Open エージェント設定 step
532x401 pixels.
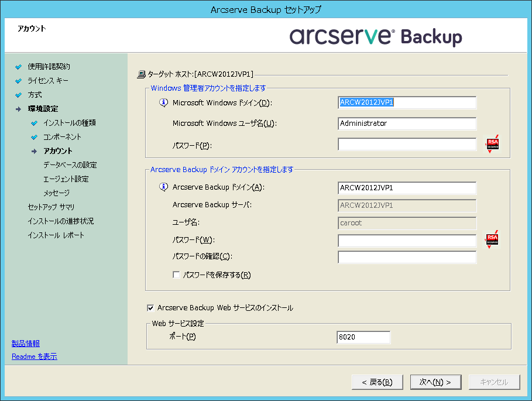click(x=66, y=179)
